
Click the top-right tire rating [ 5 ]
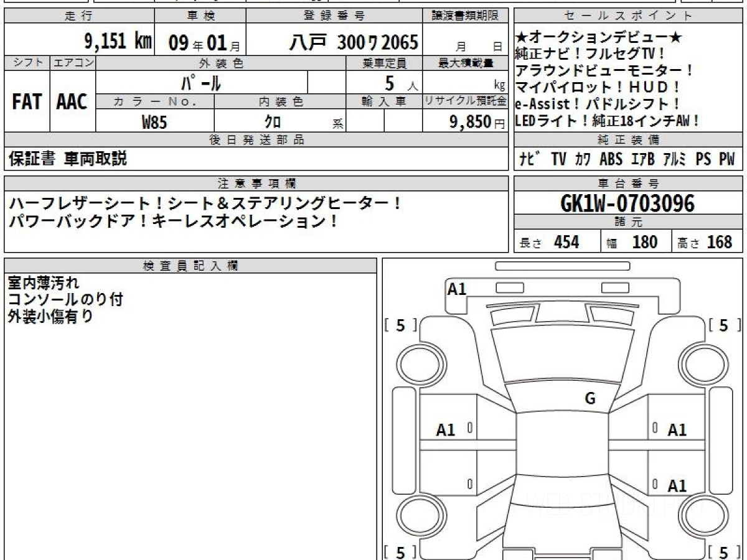[x=724, y=325]
